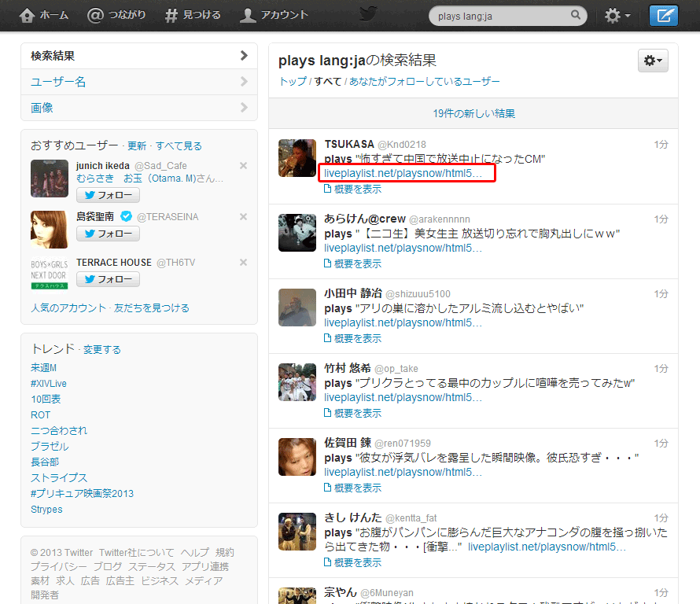Open @kentta_fat handle
This screenshot has height=604, width=700.
coord(411,517)
